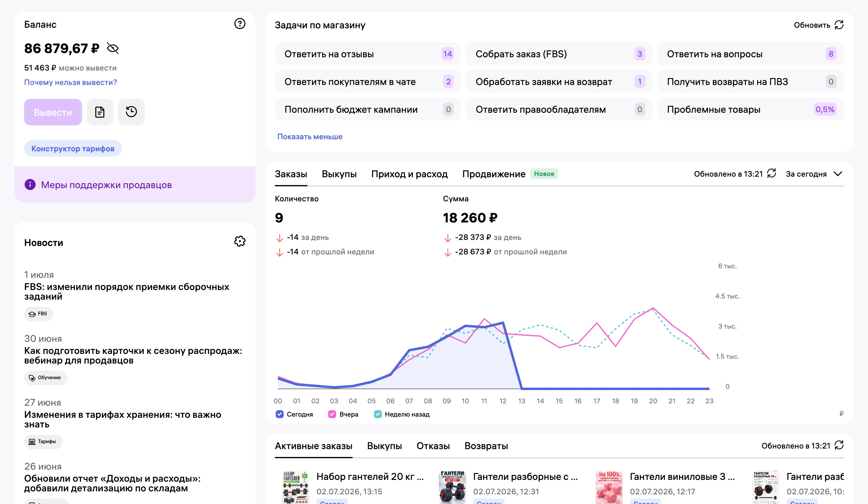The height and width of the screenshot is (504, 868).
Task: Open the Пополнить бюджет кампании task
Action: pos(367,109)
